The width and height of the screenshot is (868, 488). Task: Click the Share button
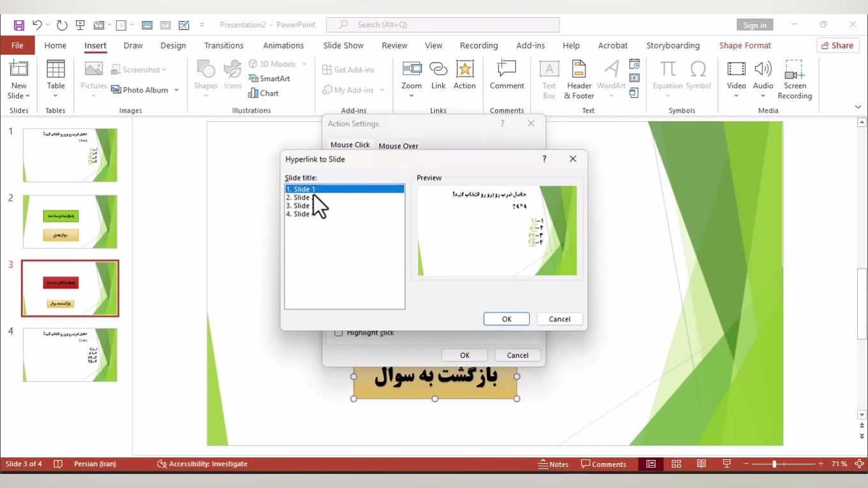[837, 45]
